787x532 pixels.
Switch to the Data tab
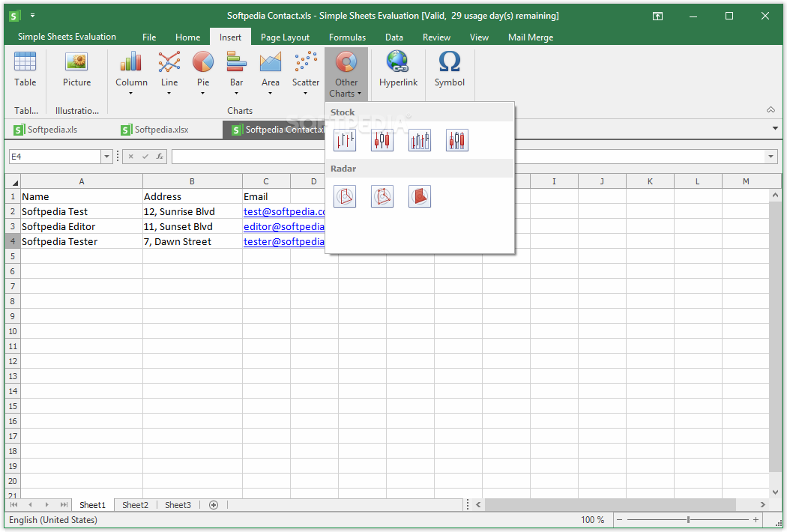tap(394, 37)
